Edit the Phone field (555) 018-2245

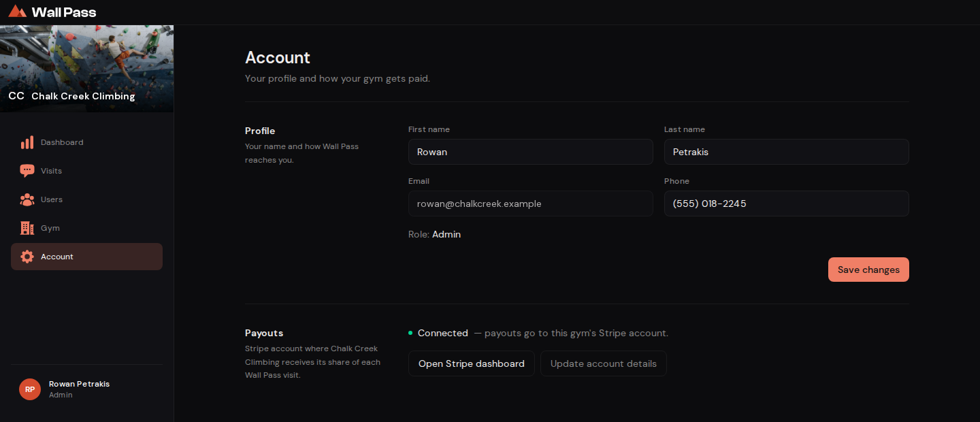coord(787,204)
